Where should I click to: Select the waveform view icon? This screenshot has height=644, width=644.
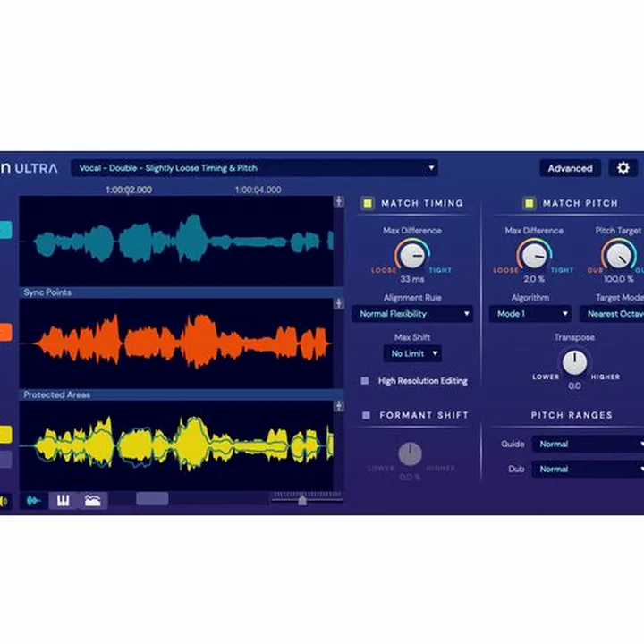point(34,500)
